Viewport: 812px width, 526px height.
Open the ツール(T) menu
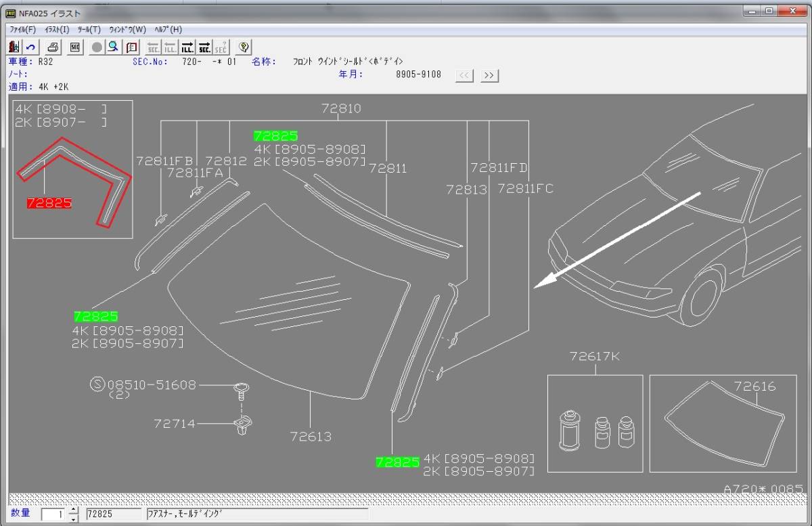(89, 29)
